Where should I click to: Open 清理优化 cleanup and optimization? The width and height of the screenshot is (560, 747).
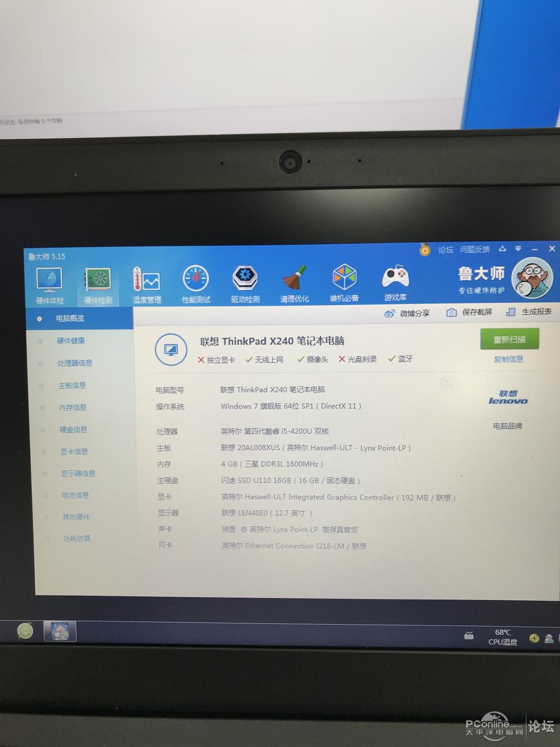pos(294,283)
